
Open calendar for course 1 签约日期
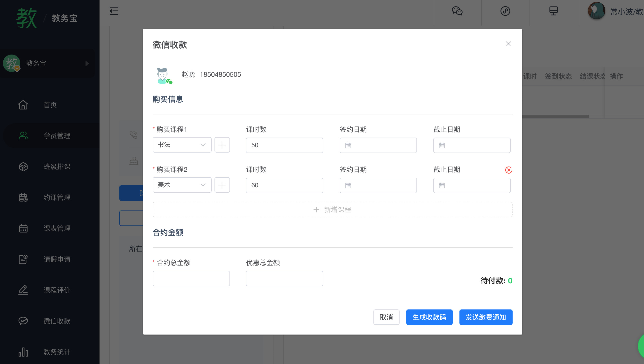[378, 145]
